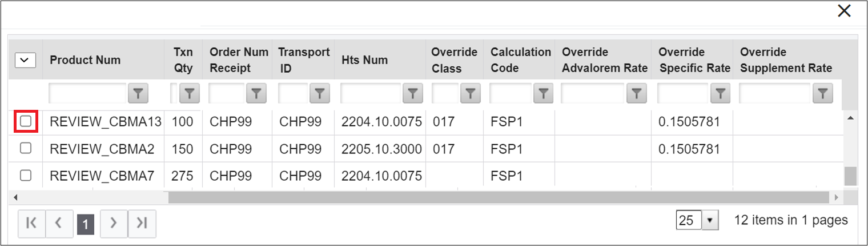Open the Transport ID filter icon

[320, 93]
